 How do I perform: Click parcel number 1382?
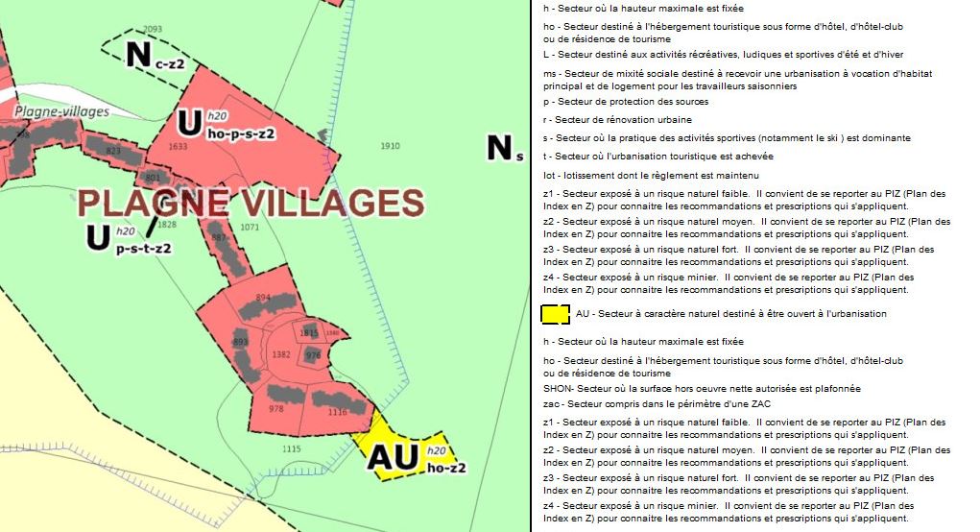click(x=281, y=355)
